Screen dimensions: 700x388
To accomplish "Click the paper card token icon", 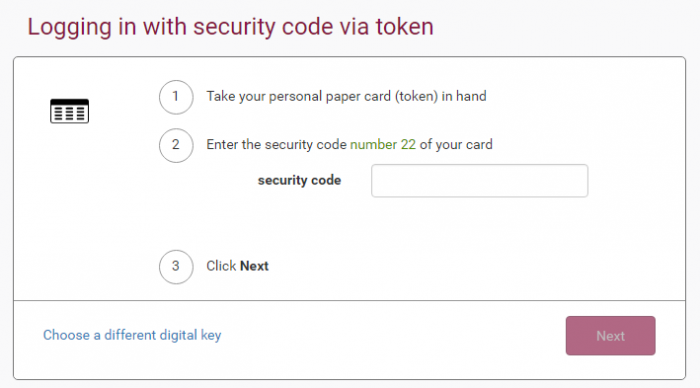I will pos(69,111).
